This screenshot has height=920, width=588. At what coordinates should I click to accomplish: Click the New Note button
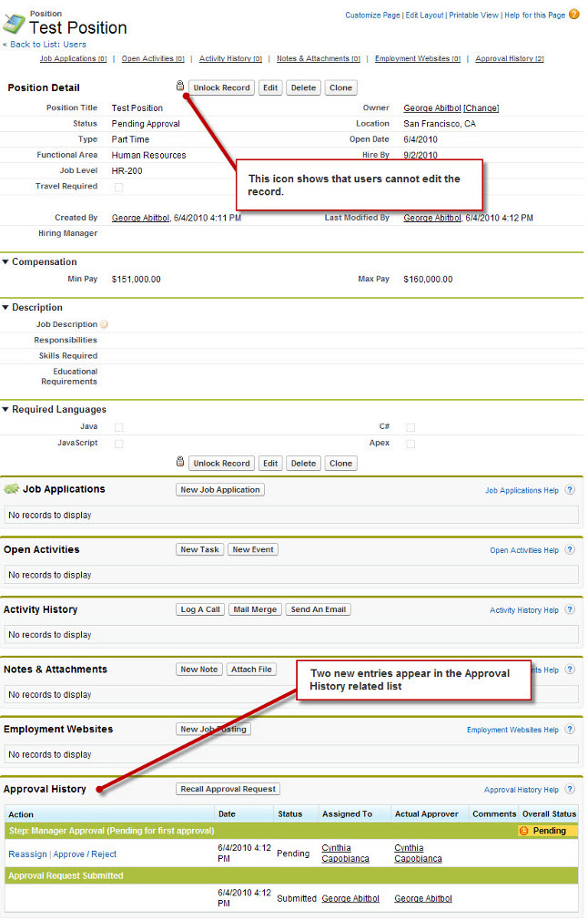[x=198, y=669]
